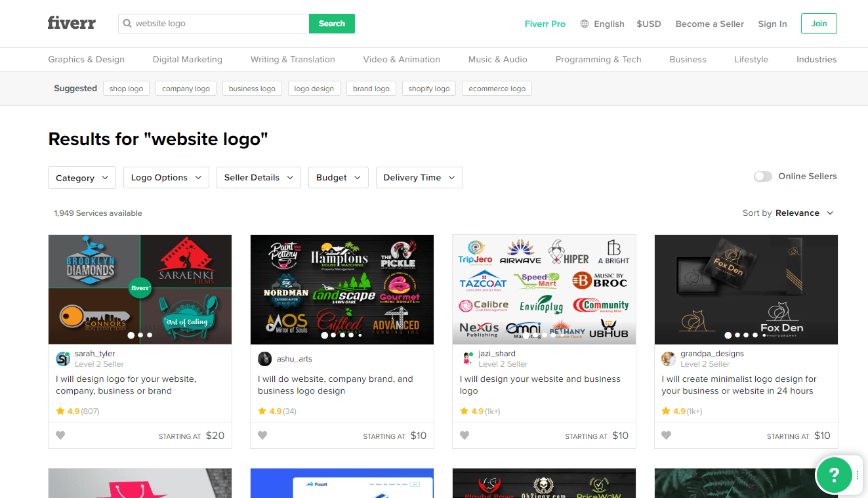Open the Industries category
The height and width of the screenshot is (498, 868).
[x=816, y=59]
